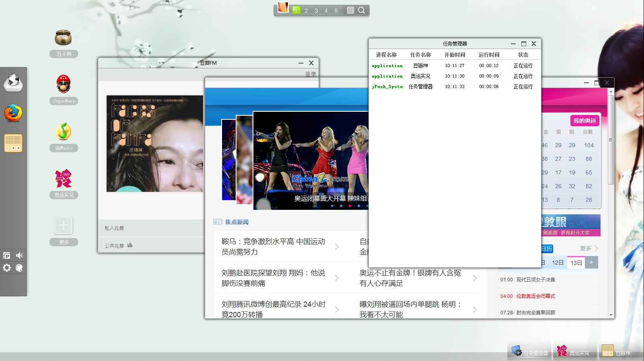Select the 12日 date tab

[x=558, y=263]
